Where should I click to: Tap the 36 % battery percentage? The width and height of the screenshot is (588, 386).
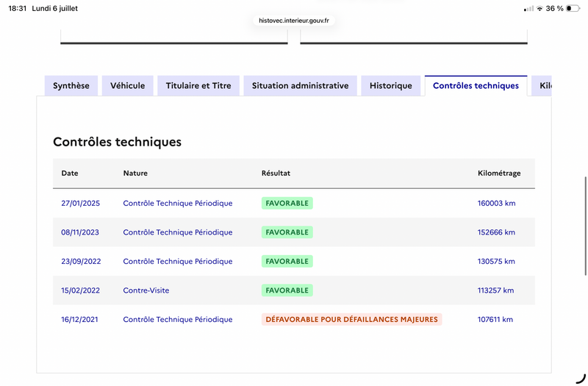(x=555, y=8)
